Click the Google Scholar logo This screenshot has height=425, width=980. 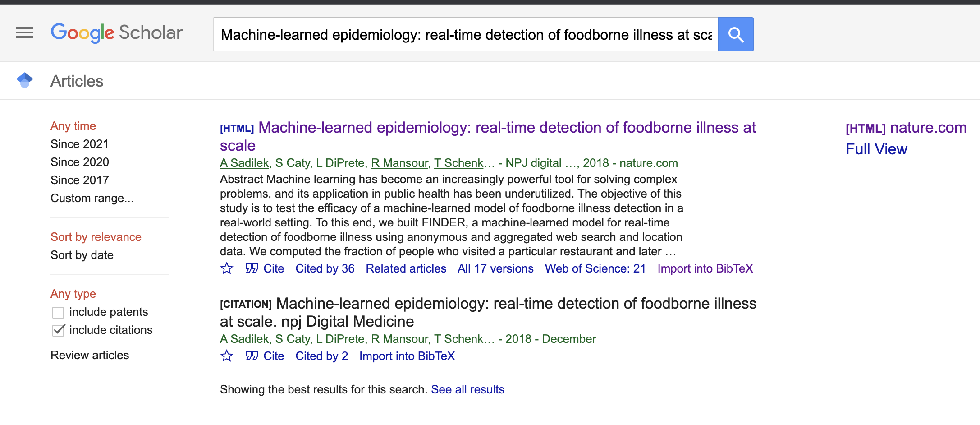(x=117, y=32)
